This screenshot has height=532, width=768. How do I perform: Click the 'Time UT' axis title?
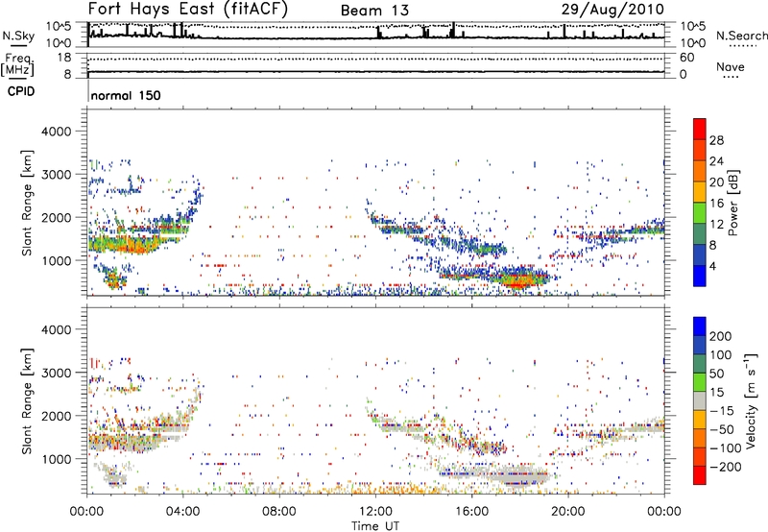(375, 526)
